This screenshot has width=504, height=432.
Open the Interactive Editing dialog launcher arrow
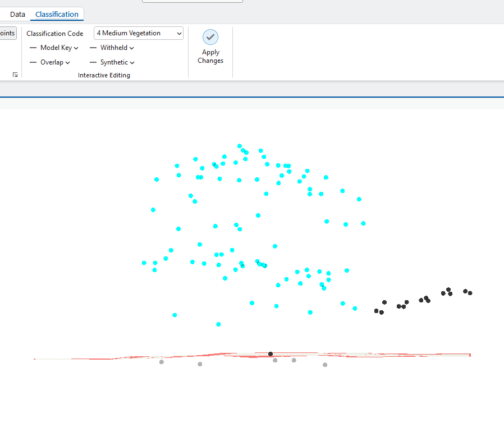[15, 75]
